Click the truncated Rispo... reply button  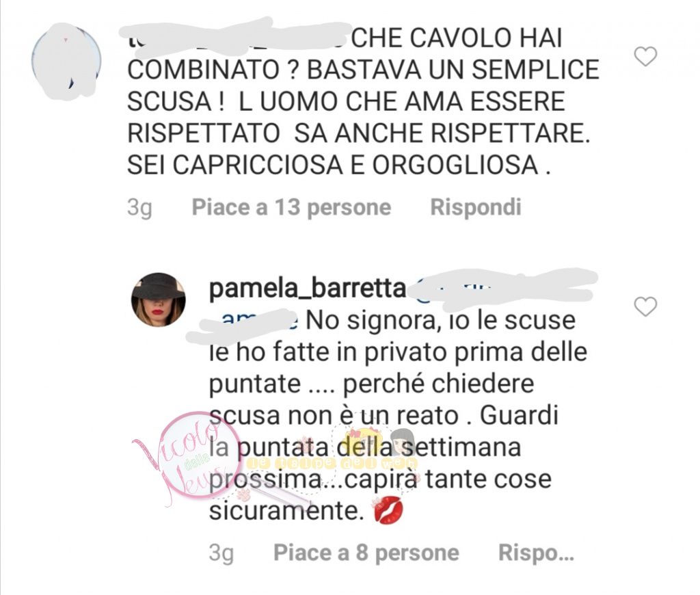click(536, 553)
